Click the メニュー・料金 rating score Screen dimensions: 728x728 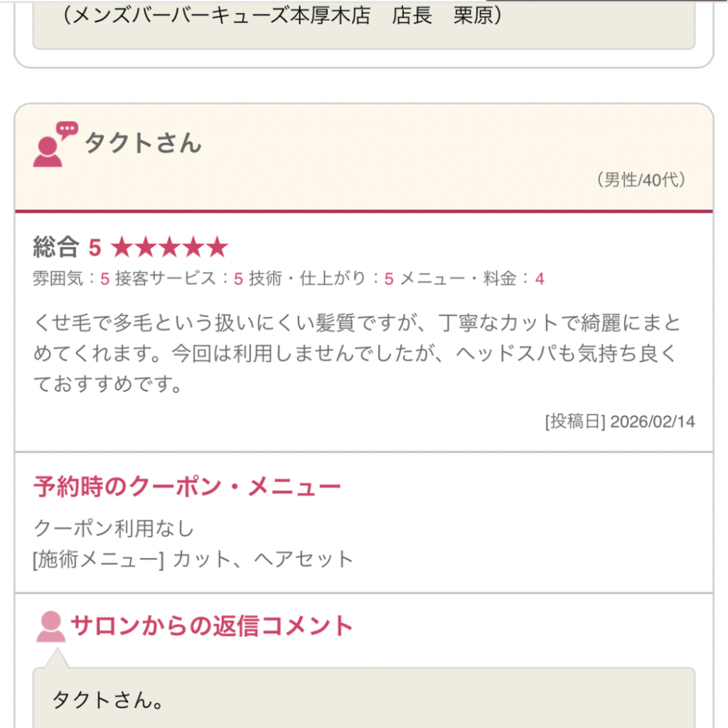pyautogui.click(x=540, y=279)
